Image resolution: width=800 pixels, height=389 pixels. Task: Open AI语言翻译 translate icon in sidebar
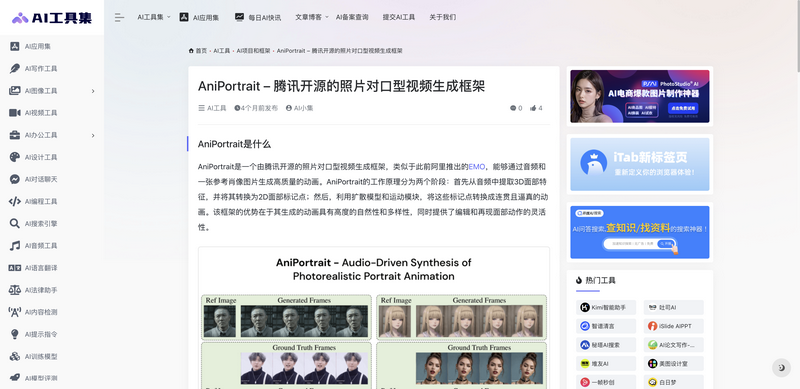click(15, 268)
